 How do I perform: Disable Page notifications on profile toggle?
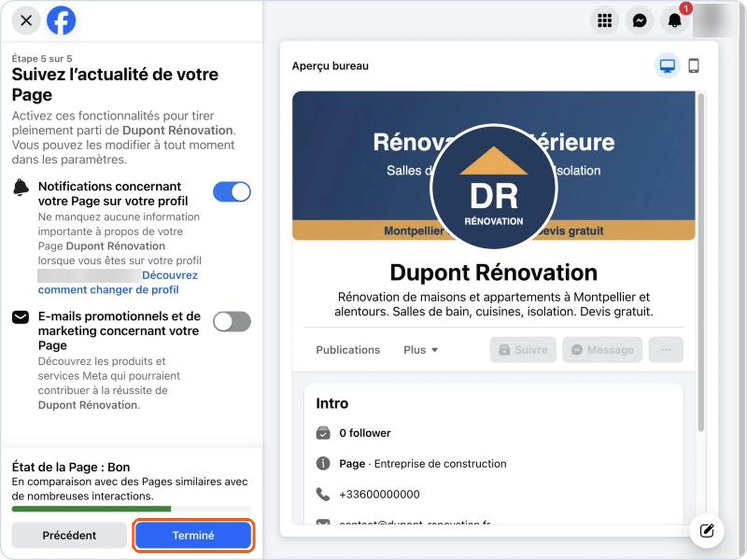pos(232,192)
